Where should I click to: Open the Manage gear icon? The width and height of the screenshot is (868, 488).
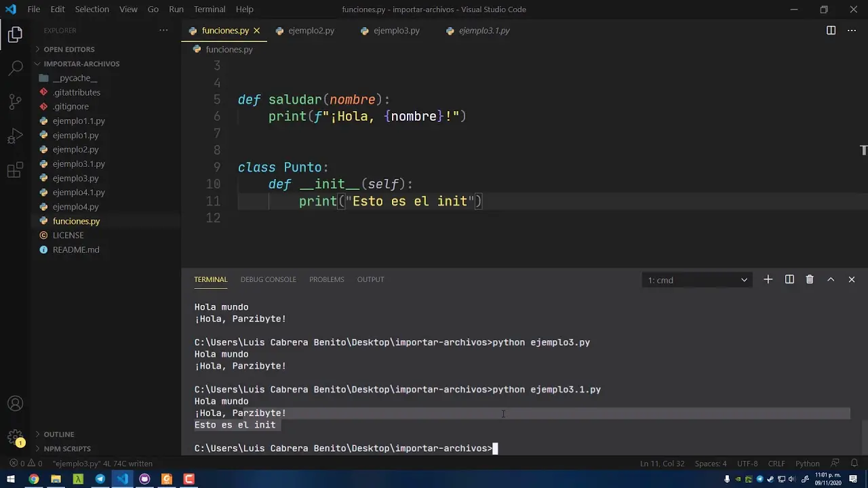click(15, 437)
